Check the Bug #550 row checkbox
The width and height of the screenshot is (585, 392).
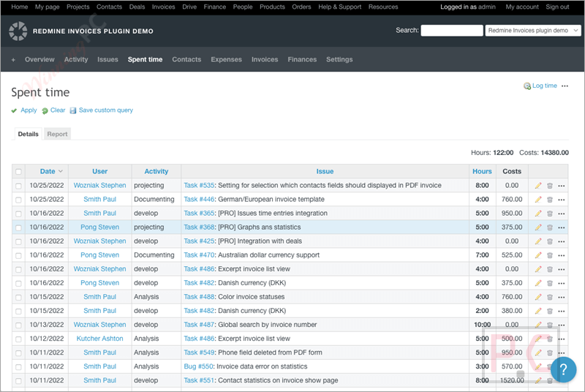[18, 367]
